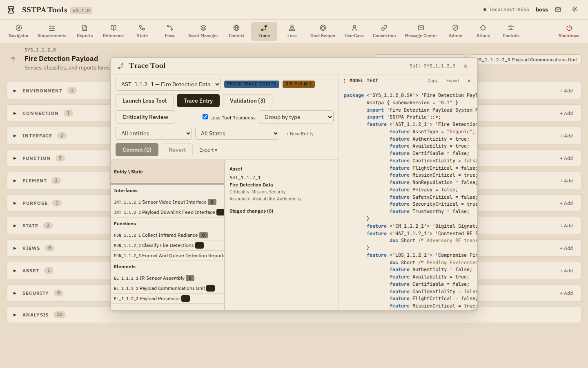Click the Commit (0) button
Viewport: 588px width, 368px height.
(x=137, y=150)
